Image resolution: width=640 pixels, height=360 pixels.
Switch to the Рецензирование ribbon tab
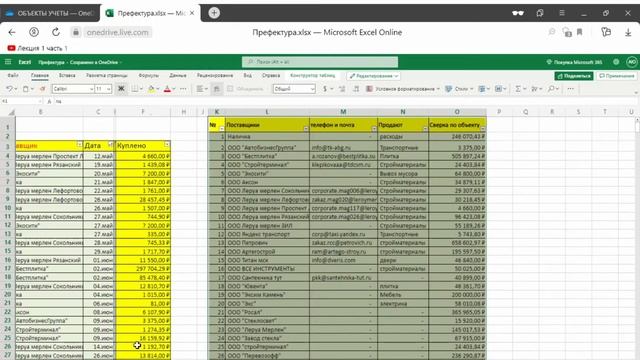click(x=215, y=76)
